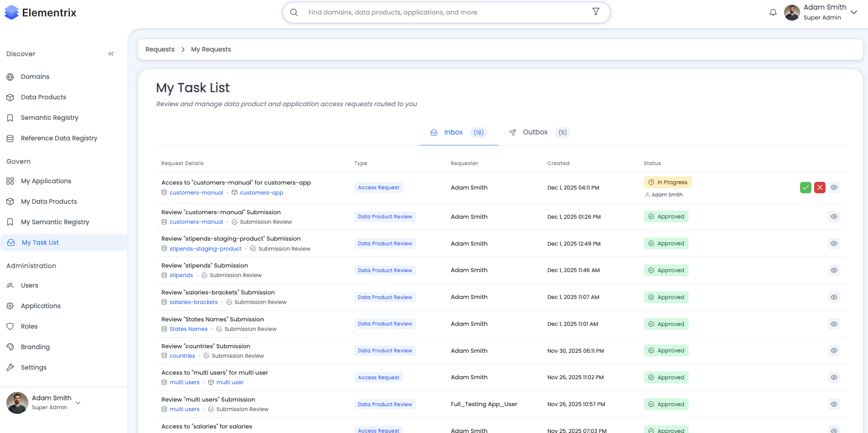Select the Inbox tab
This screenshot has height=433, width=868.
(x=453, y=132)
